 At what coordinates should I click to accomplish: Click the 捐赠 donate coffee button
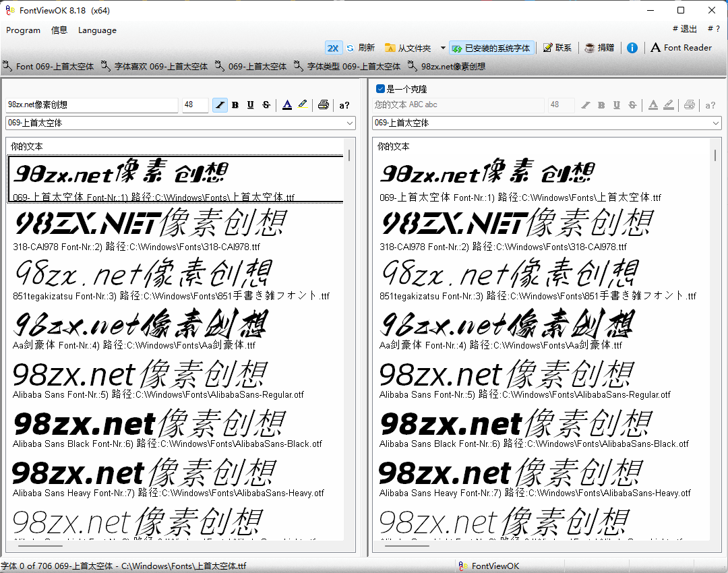(x=599, y=48)
